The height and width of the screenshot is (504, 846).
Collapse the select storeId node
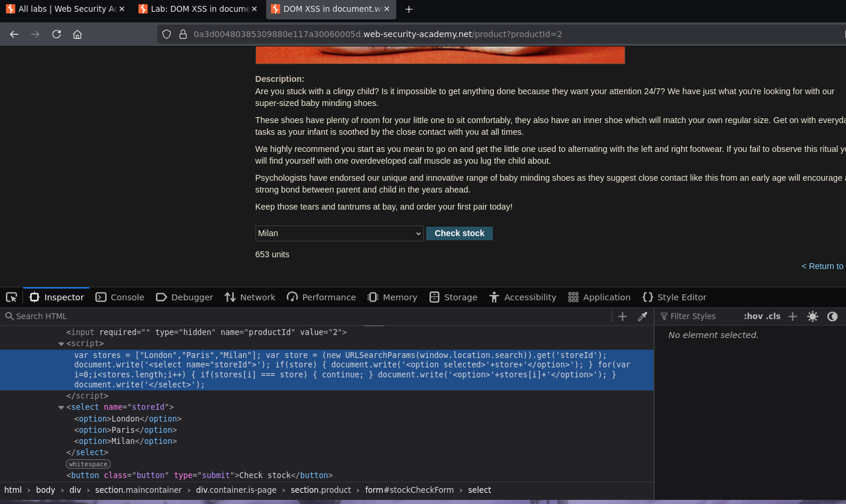pos(61,407)
